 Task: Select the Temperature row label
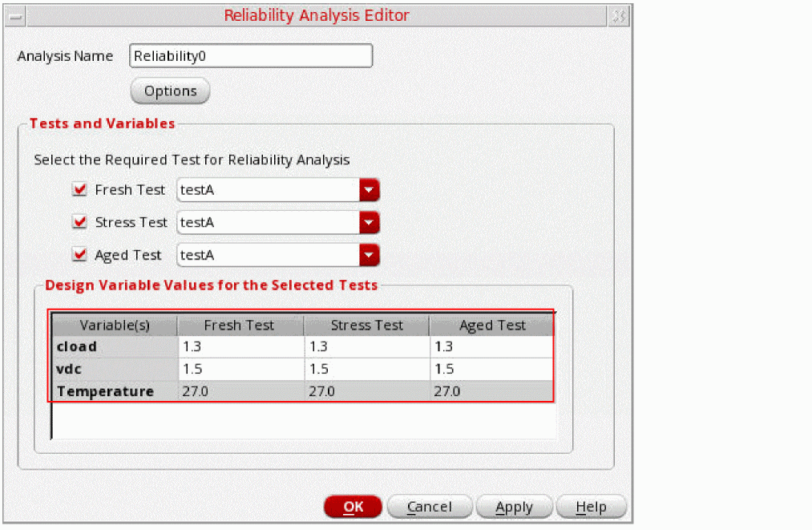[115, 391]
